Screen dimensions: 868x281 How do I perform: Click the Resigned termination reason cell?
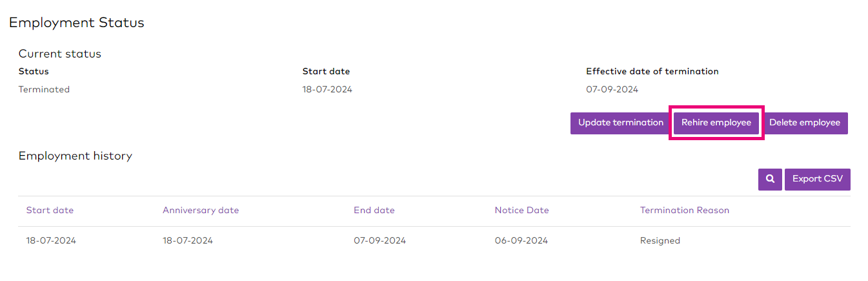[660, 241]
